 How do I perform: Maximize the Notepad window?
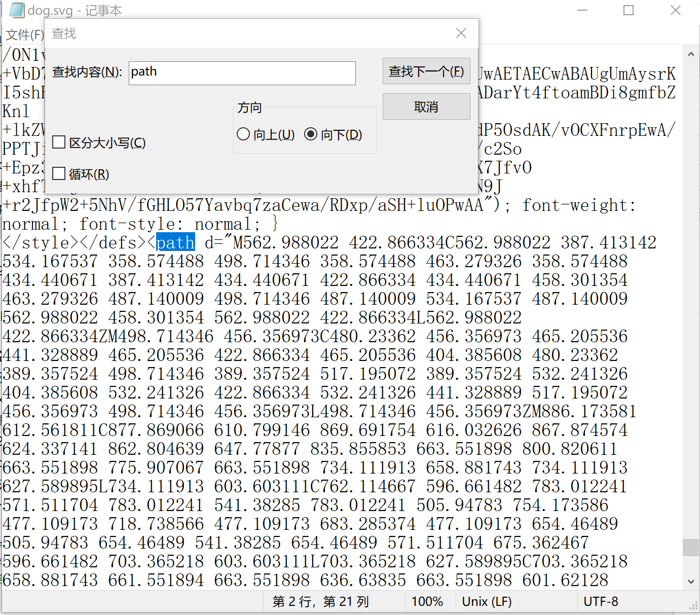click(629, 10)
